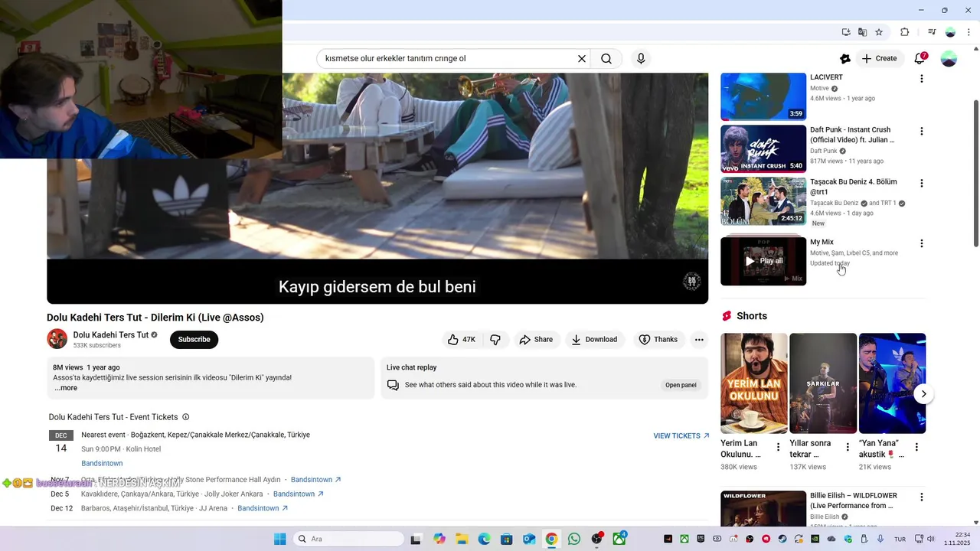This screenshot has width=980, height=551.
Task: Open the Chrome three-dot menu
Action: [969, 32]
